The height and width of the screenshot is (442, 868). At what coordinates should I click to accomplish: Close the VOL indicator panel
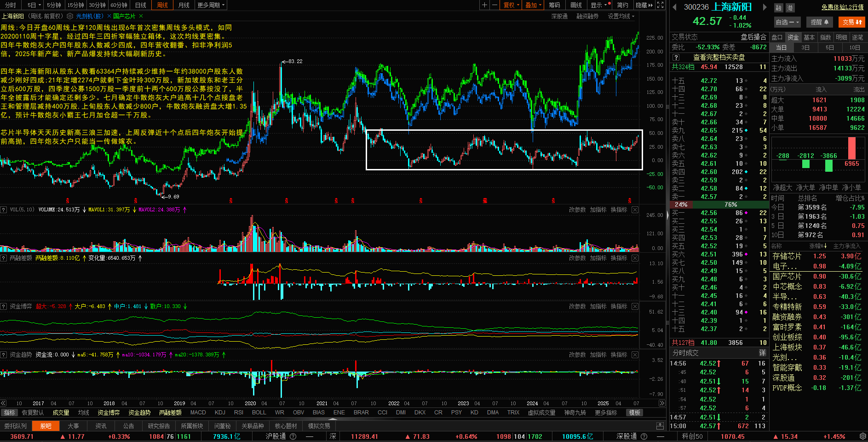(x=635, y=209)
